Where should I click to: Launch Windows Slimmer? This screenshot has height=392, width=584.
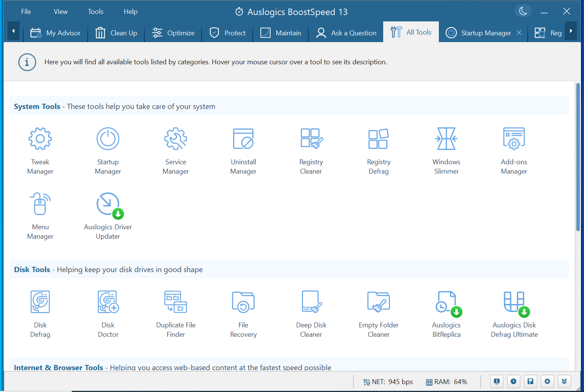tap(446, 151)
